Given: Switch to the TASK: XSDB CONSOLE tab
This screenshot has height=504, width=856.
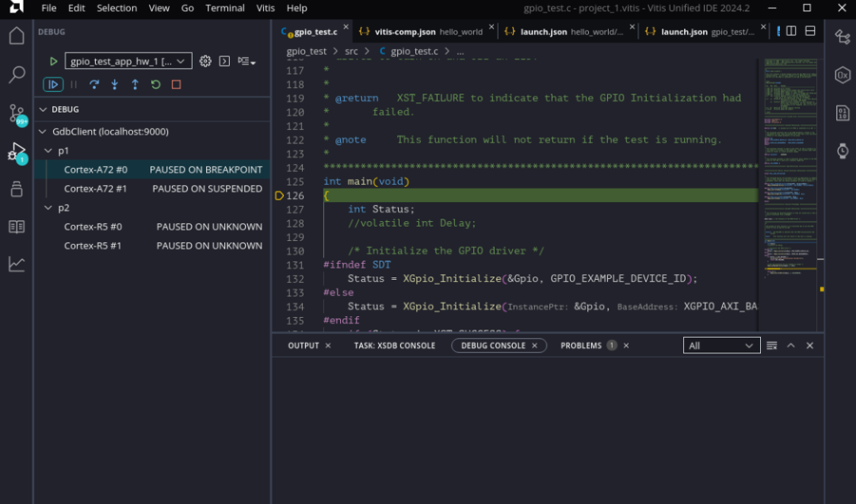Looking at the screenshot, I should click(394, 346).
